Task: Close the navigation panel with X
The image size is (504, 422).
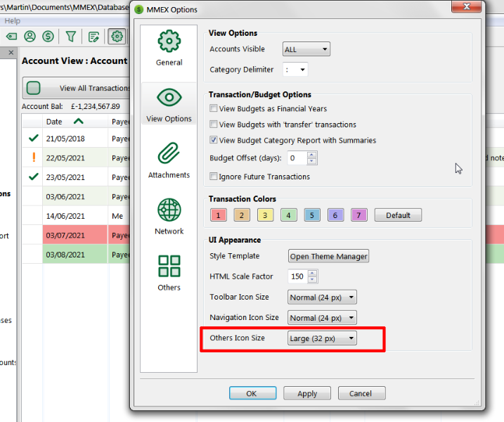Action: [11, 52]
